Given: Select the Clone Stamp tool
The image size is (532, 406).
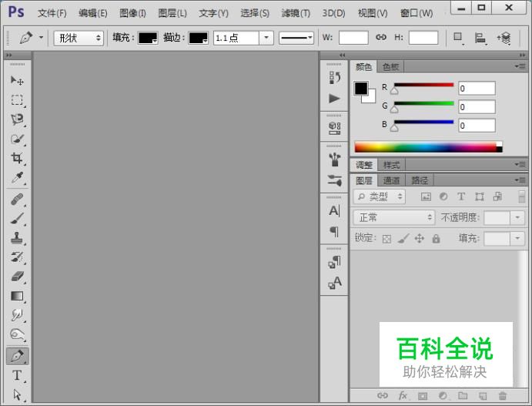Looking at the screenshot, I should [x=17, y=238].
